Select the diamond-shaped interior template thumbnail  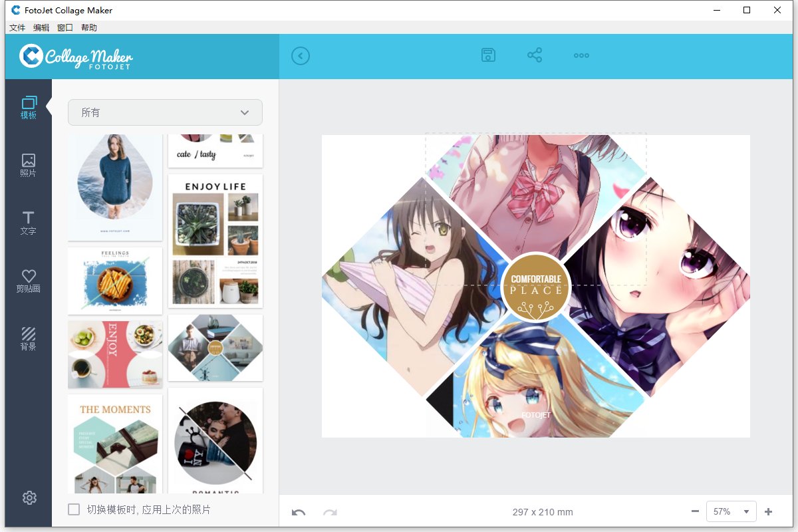point(215,348)
